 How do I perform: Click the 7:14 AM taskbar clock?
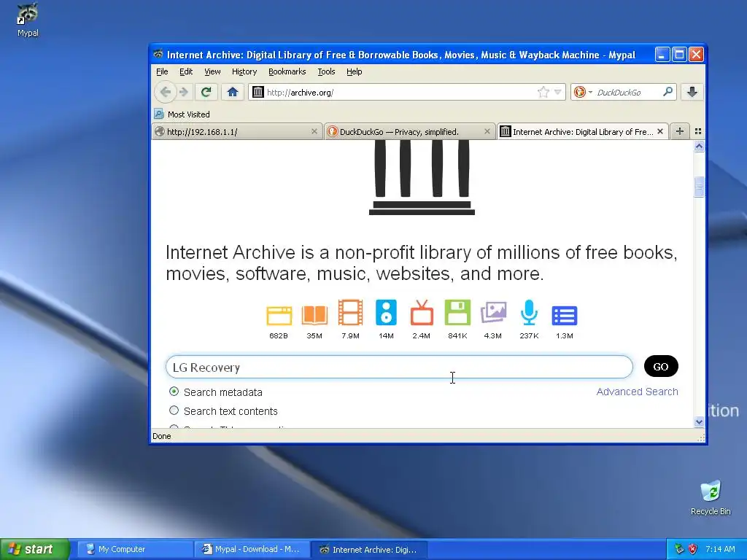(x=720, y=549)
